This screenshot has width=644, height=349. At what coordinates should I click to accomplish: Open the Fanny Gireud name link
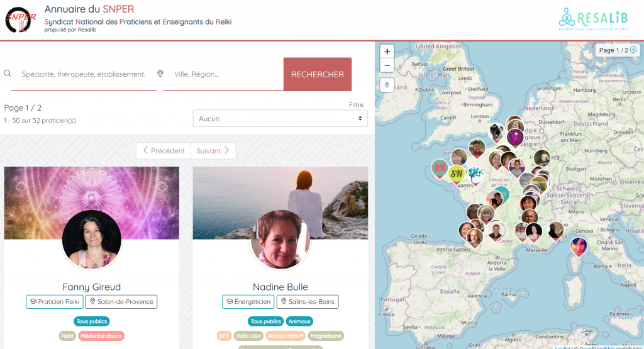coord(92,287)
